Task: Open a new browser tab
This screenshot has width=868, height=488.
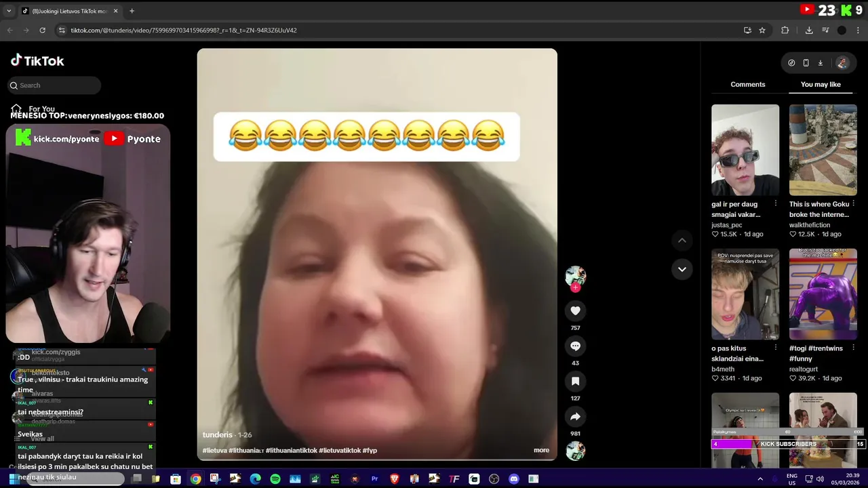Action: (132, 11)
